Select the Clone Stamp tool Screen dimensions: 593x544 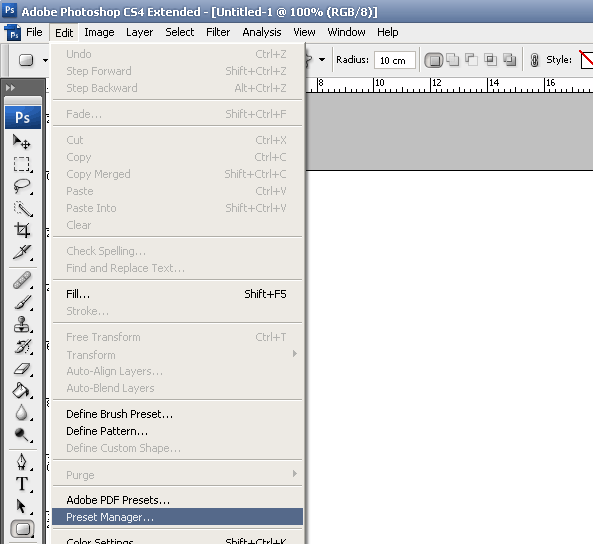tap(22, 325)
